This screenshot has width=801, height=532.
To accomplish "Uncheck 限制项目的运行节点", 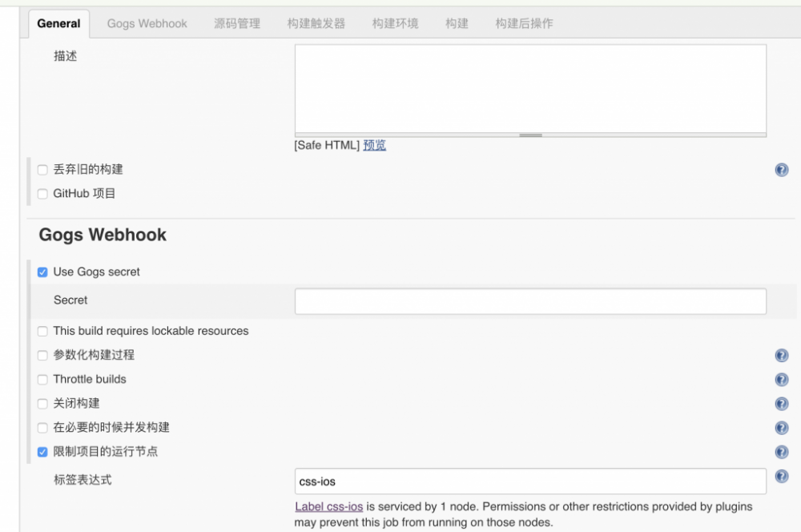I will click(42, 451).
